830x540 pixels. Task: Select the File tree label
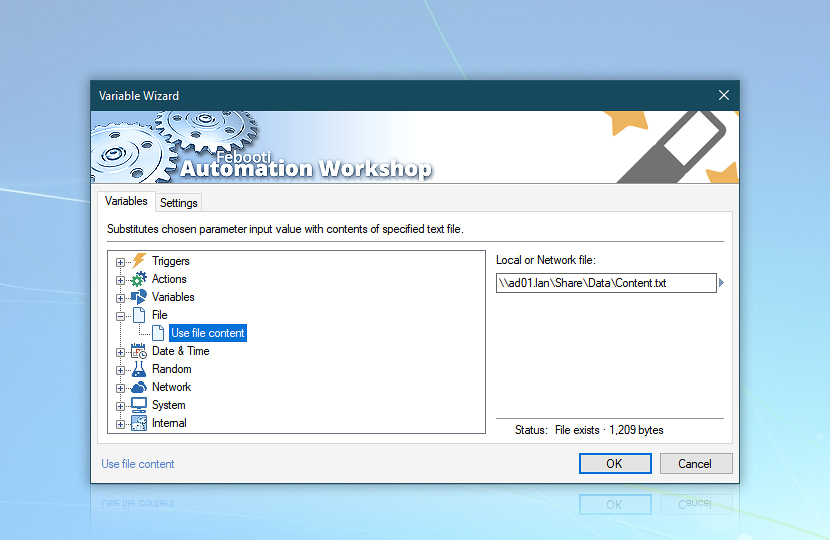click(159, 315)
